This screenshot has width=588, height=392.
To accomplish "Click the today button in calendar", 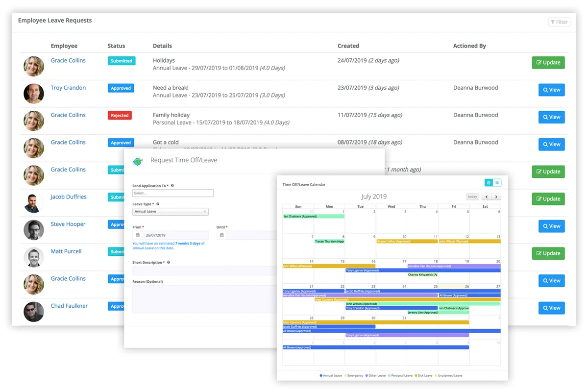I will 472,196.
